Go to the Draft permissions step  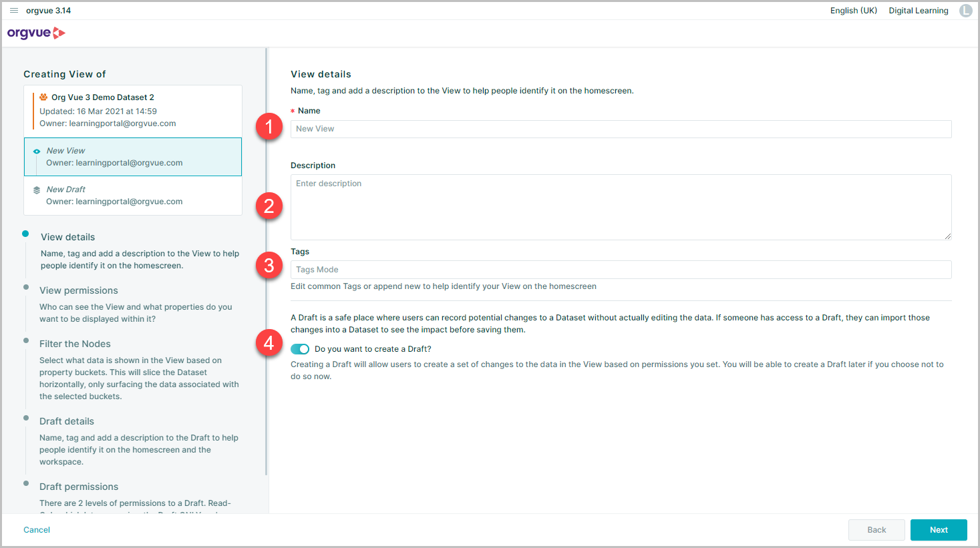(79, 487)
